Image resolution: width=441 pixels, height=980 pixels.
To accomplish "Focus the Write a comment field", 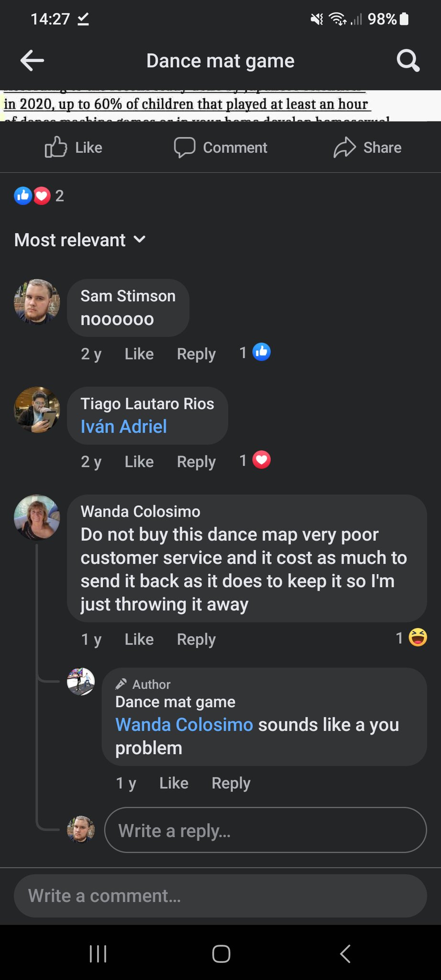I will tap(220, 896).
